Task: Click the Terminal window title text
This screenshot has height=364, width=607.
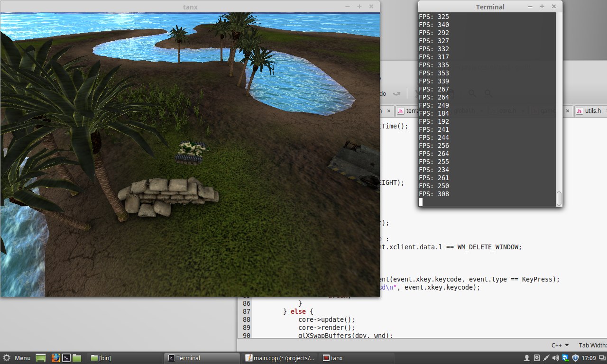Action: [x=490, y=7]
